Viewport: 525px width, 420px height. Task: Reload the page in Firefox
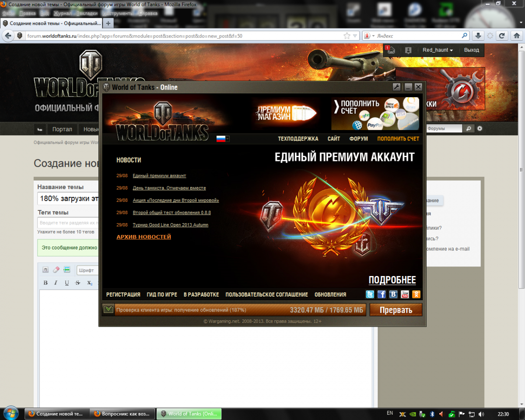(x=502, y=36)
